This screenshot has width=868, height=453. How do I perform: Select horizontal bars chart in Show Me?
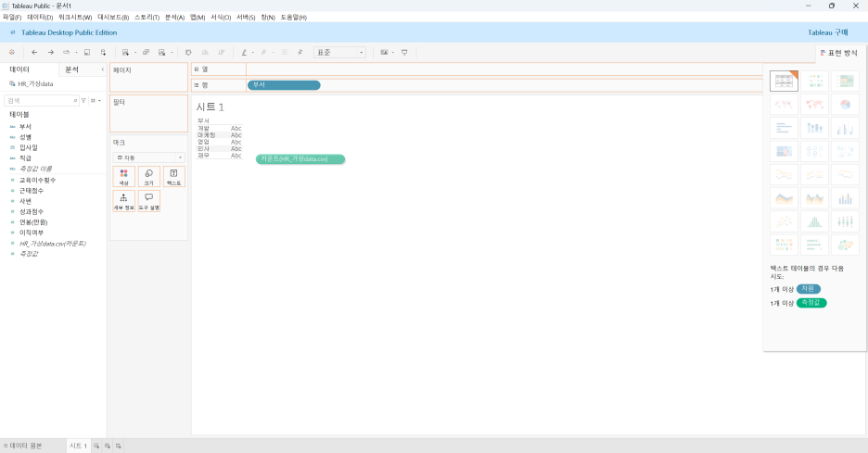(784, 128)
